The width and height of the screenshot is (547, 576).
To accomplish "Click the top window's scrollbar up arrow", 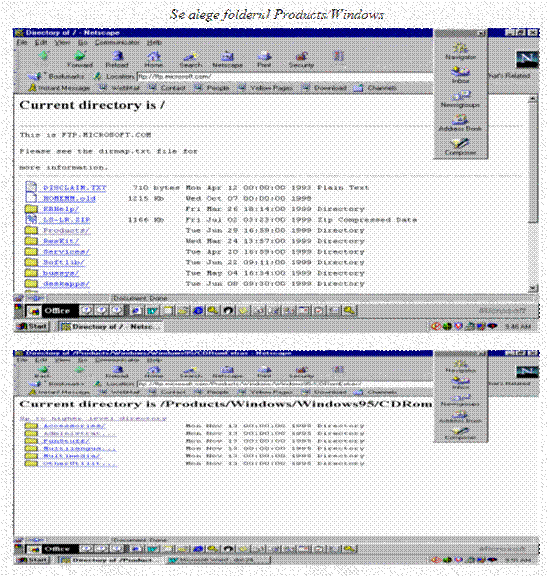I will tap(533, 99).
